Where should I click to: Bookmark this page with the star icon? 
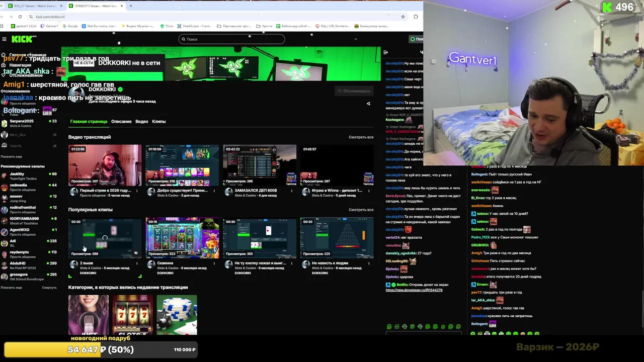tap(403, 17)
